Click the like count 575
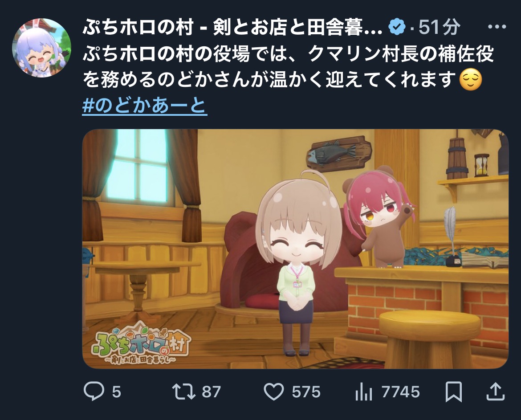The image size is (521, 420). pyautogui.click(x=306, y=392)
